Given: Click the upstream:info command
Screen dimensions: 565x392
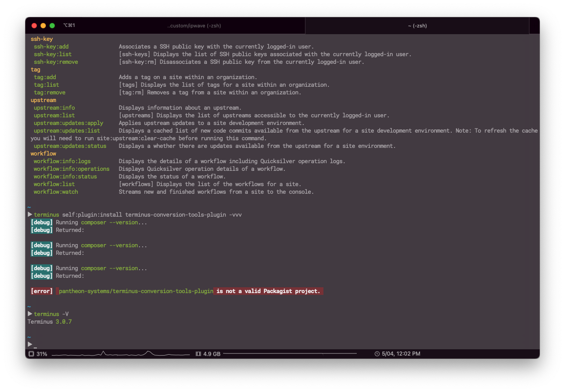Looking at the screenshot, I should [54, 108].
